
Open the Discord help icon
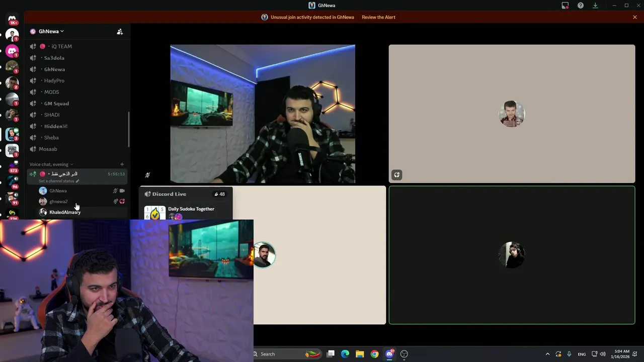coord(581,6)
